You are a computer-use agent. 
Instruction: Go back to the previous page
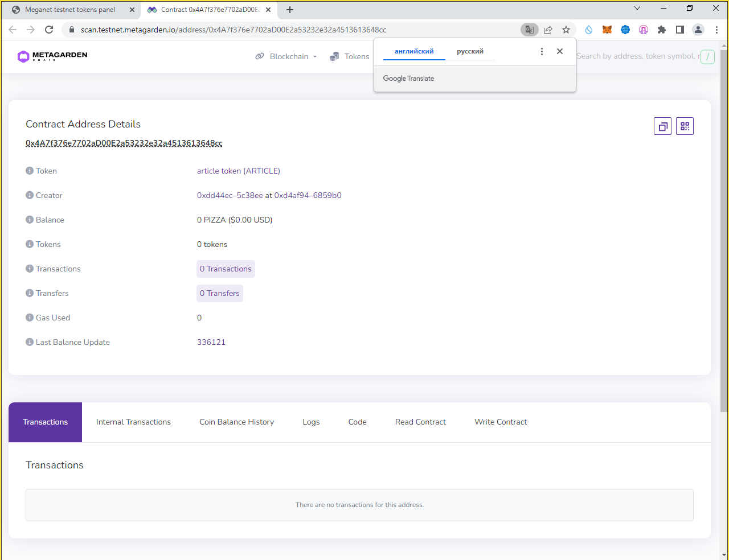13,30
